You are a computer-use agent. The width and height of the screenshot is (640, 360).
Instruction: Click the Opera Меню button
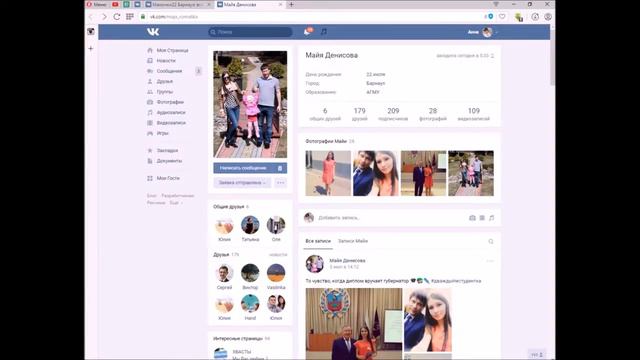[x=97, y=4]
